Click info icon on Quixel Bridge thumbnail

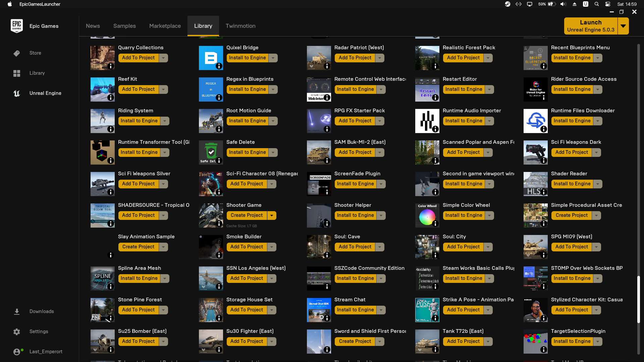(219, 66)
